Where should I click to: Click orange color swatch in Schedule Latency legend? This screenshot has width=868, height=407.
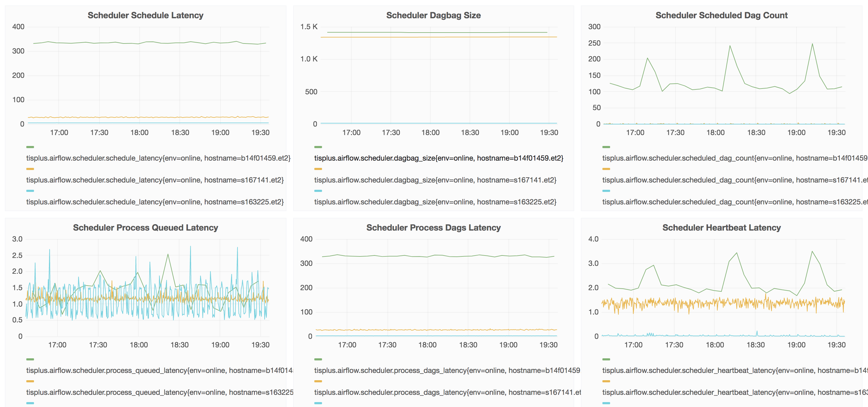[x=30, y=169]
